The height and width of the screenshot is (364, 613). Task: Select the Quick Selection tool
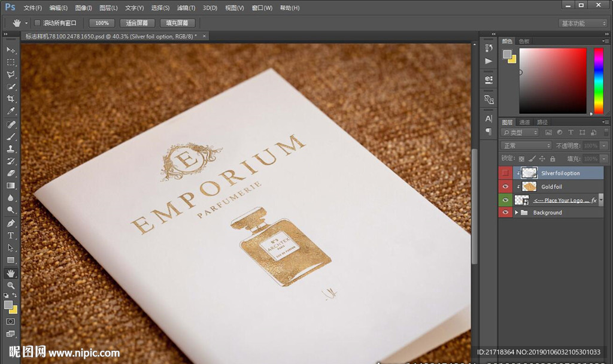click(x=11, y=86)
